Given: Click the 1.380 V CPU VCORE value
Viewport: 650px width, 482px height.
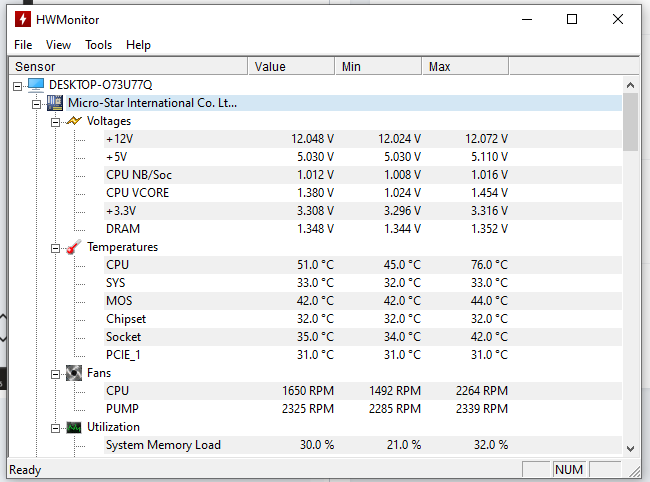Looking at the screenshot, I should coord(315,193).
